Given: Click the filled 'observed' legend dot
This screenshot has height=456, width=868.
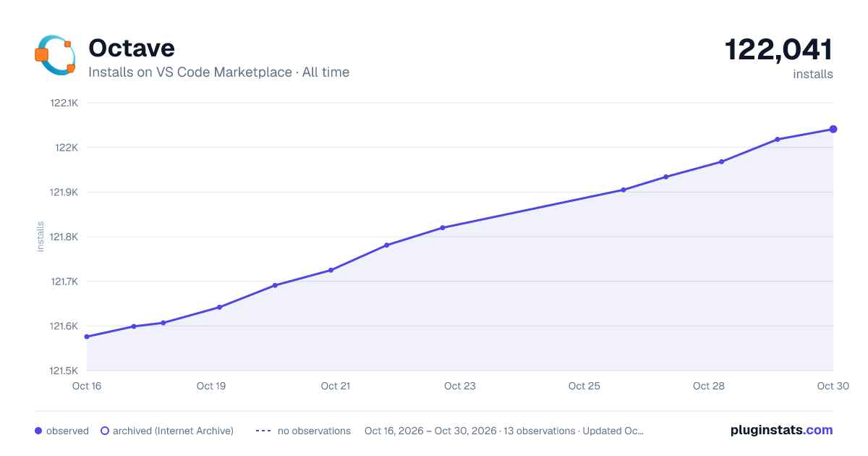Looking at the screenshot, I should [x=38, y=431].
